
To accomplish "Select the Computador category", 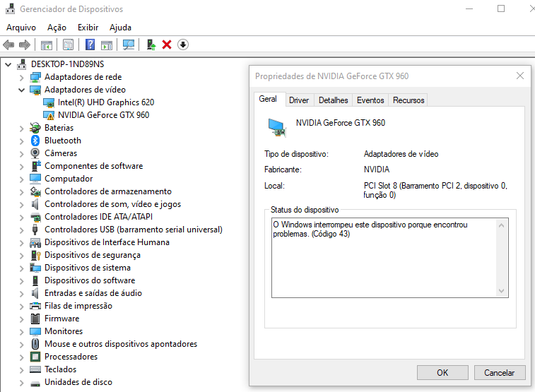I will click(x=69, y=179).
